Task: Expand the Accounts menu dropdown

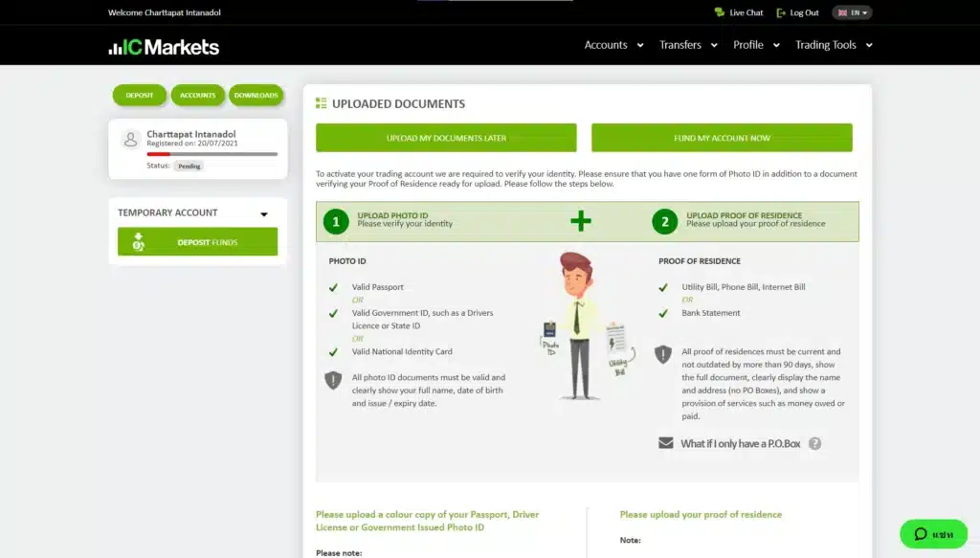Action: pyautogui.click(x=612, y=45)
